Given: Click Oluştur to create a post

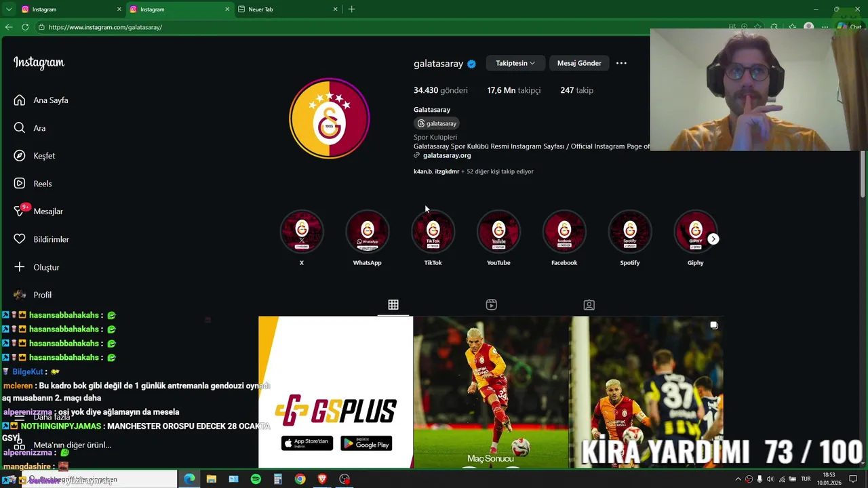Looking at the screenshot, I should coord(37,267).
